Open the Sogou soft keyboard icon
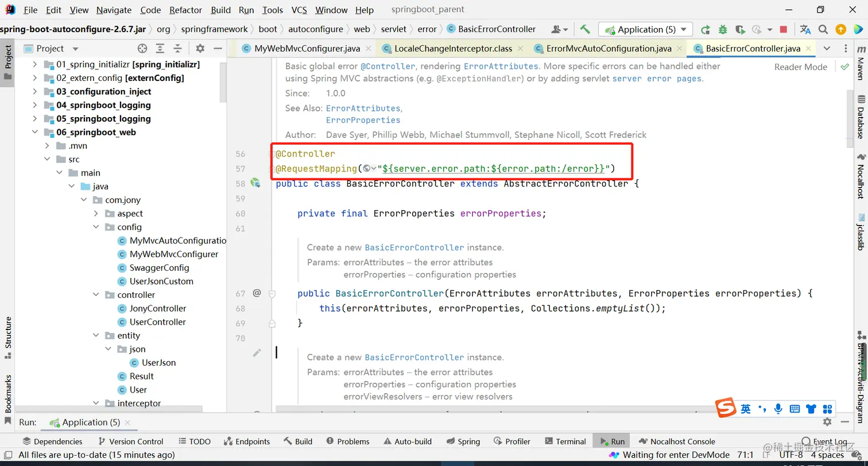This screenshot has width=868, height=466. [795, 409]
